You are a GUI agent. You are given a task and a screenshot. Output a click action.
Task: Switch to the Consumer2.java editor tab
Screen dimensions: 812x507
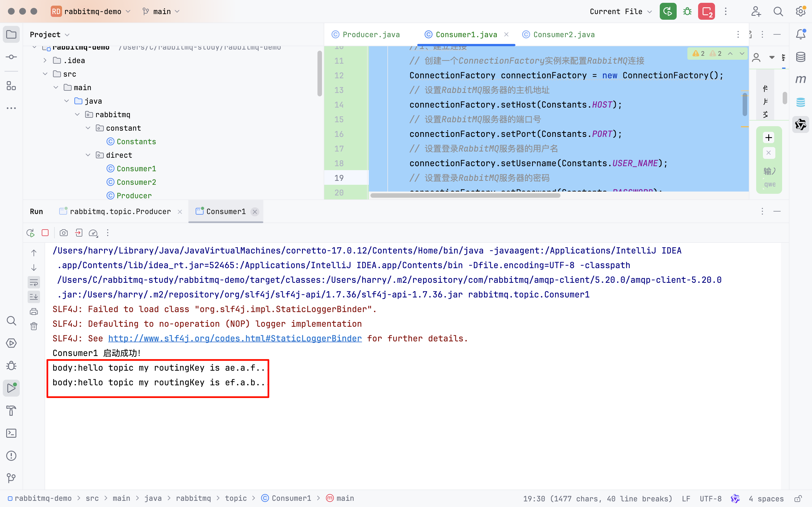[x=564, y=35]
